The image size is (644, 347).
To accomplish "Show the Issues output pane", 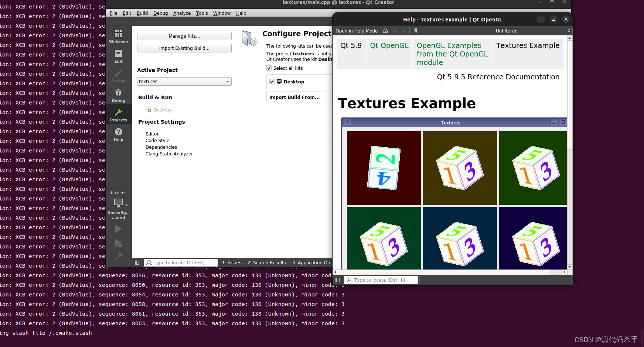I will click(232, 262).
